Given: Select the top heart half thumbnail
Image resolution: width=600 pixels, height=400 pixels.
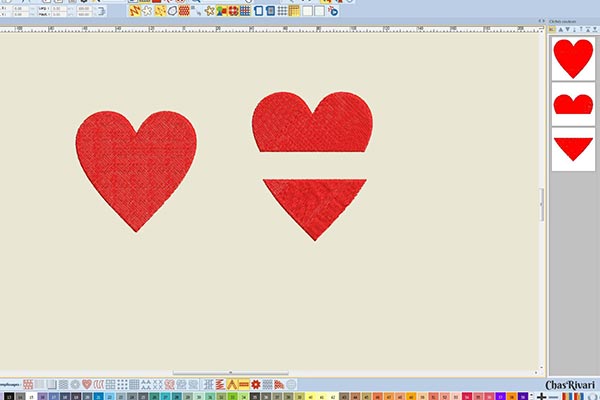Looking at the screenshot, I should click(x=573, y=103).
